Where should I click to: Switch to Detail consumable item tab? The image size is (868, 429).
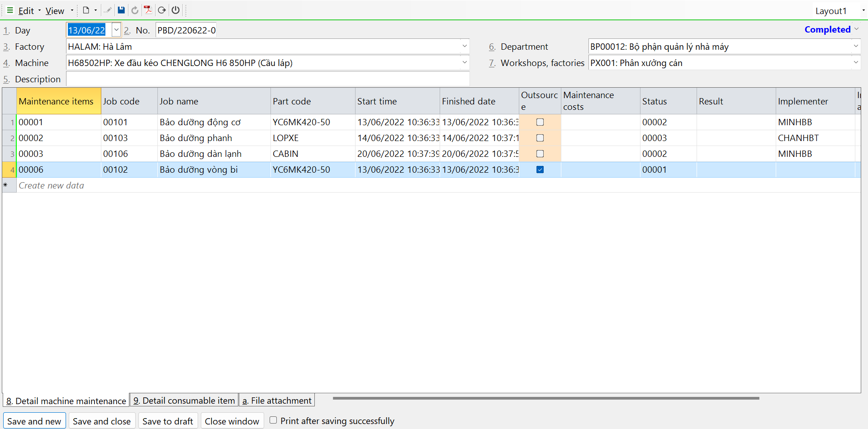(x=184, y=400)
